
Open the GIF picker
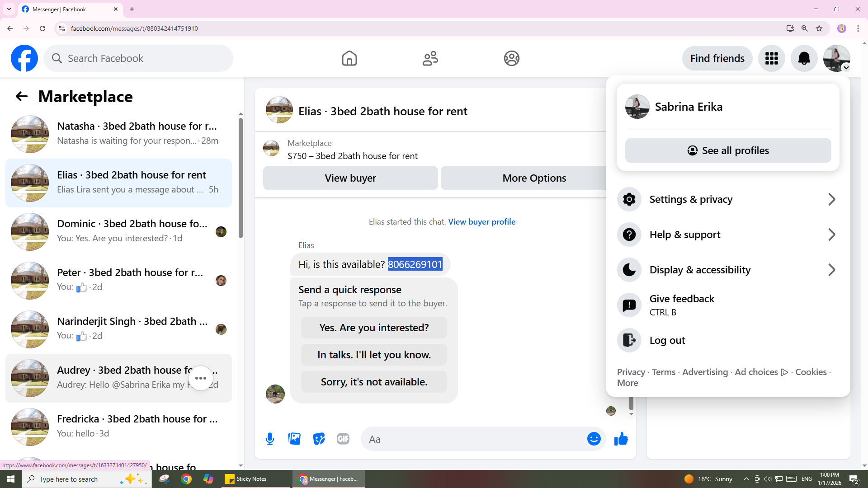[x=343, y=439]
